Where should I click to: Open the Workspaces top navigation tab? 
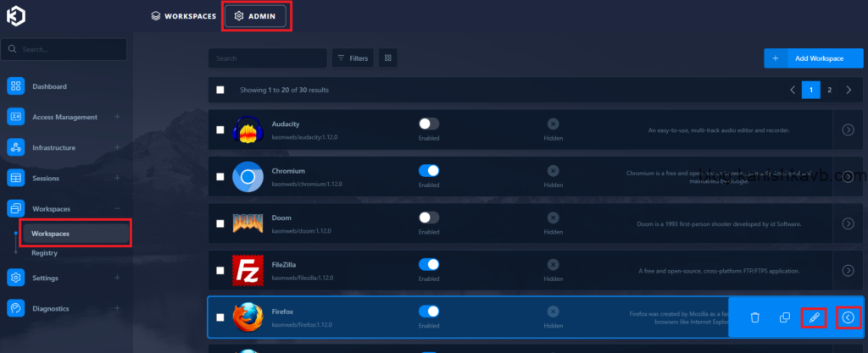pos(183,16)
